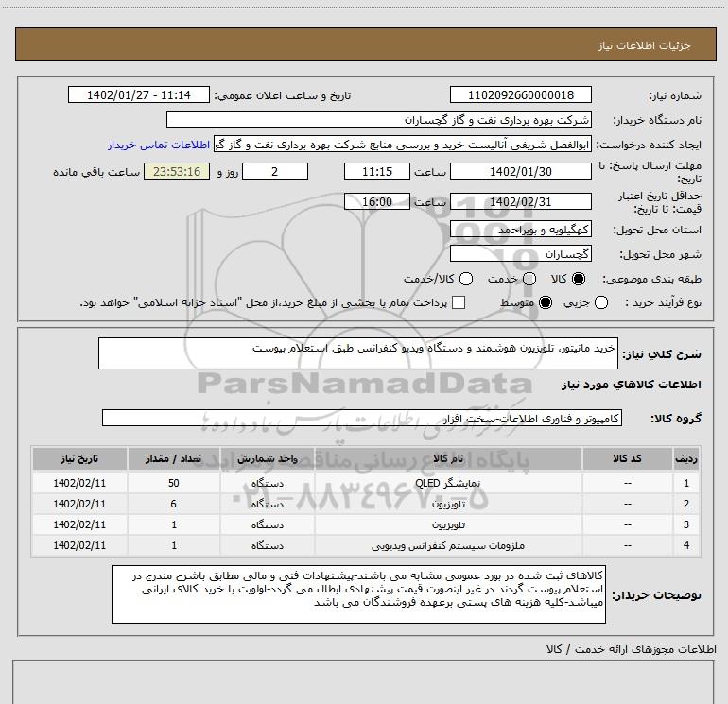
Task: Click the countdown timer 23:53:16
Action: pos(177,171)
